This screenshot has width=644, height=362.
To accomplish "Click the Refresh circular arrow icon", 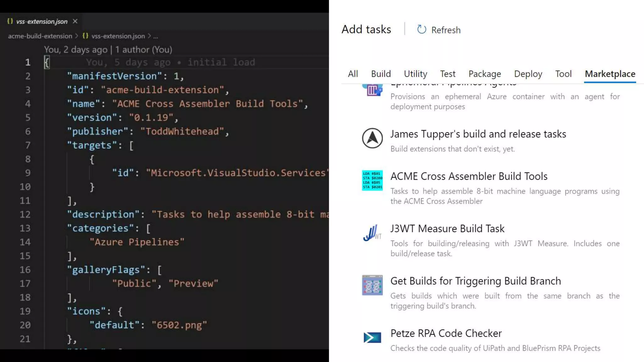I will point(421,30).
